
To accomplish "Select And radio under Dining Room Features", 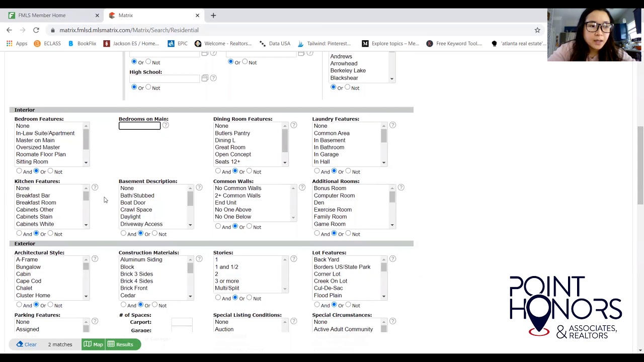I will [218, 171].
